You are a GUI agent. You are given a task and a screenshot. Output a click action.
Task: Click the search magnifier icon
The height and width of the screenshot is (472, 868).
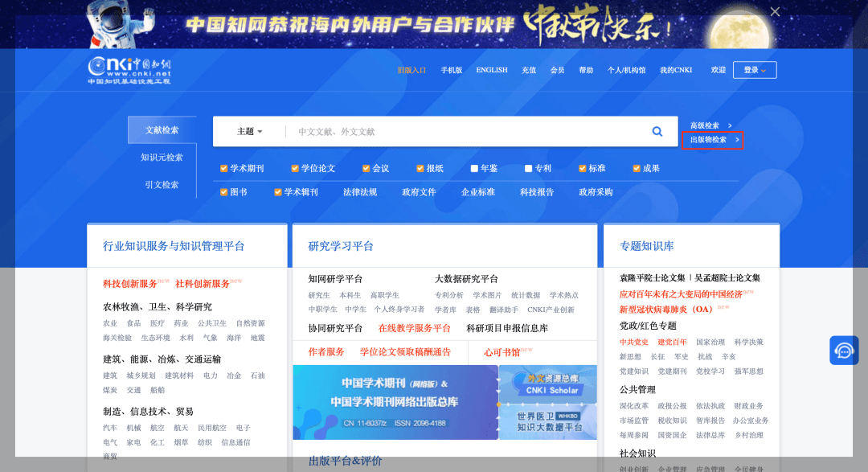tap(656, 131)
